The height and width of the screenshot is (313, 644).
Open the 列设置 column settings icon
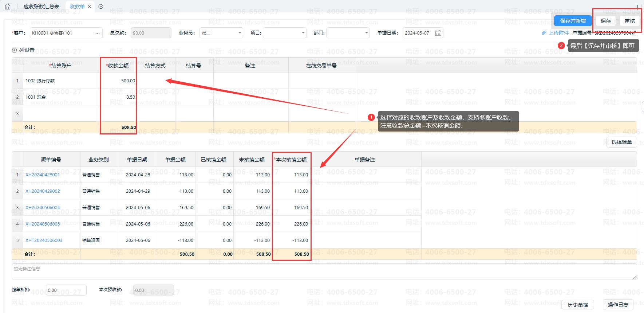[x=15, y=50]
